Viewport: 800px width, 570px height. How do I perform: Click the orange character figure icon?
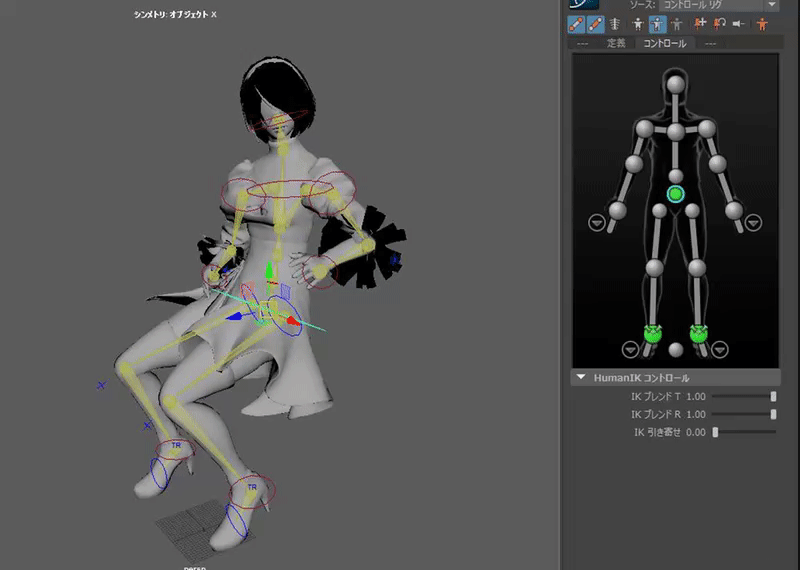click(x=762, y=23)
